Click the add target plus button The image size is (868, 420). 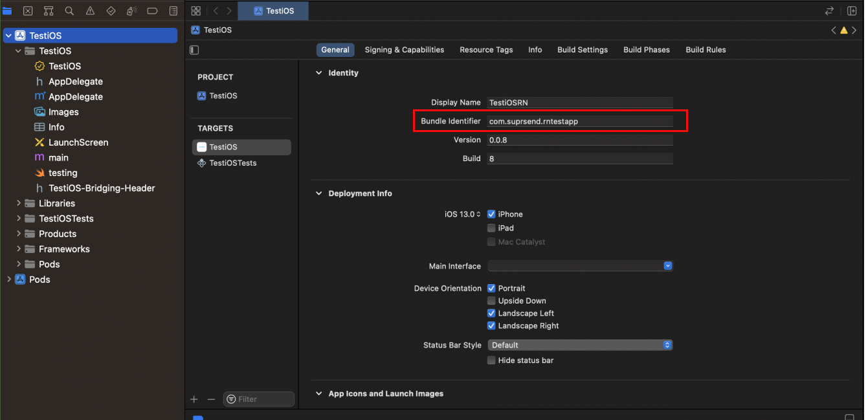pos(194,399)
